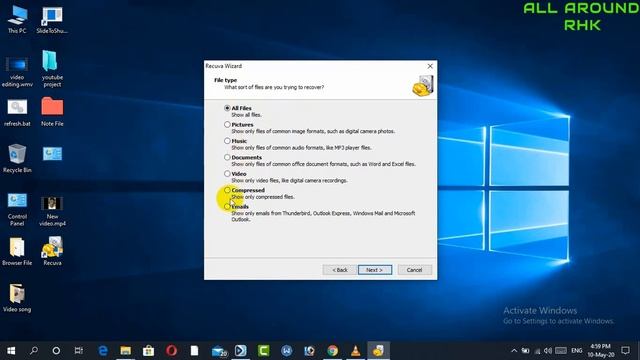Open the SlideToShutdown desktop shortcut
The height and width of the screenshot is (360, 640).
tap(52, 20)
